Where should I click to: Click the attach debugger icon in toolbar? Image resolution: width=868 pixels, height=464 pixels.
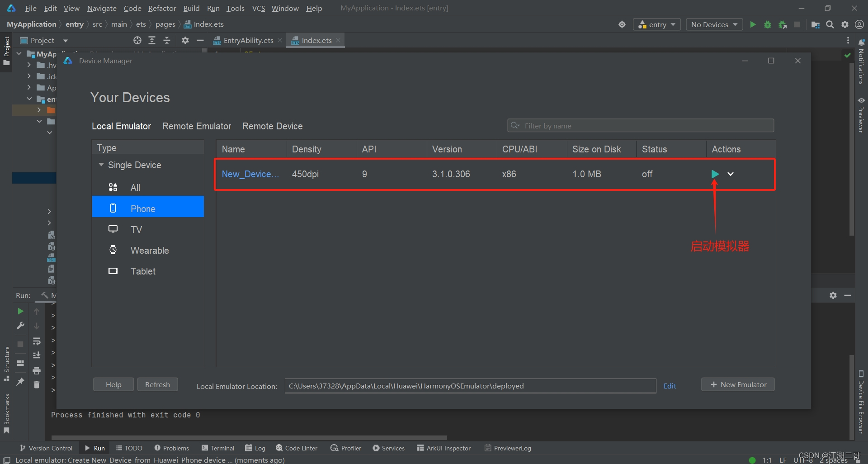point(783,24)
